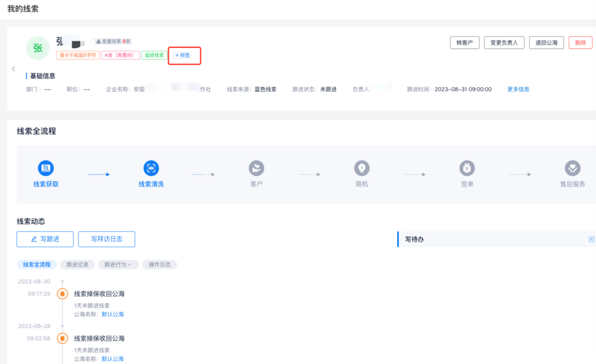Expand 更多信息 for more details

click(518, 90)
